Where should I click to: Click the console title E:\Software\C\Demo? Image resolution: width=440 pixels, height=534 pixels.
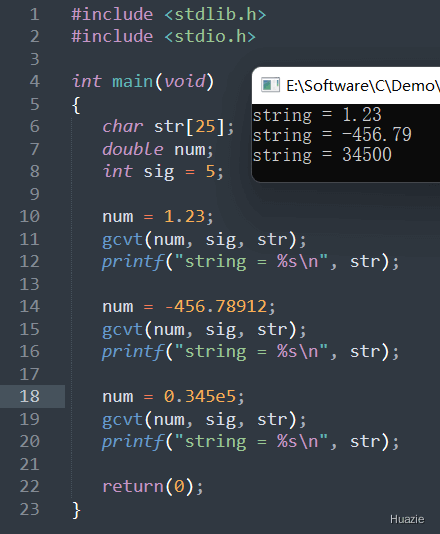pyautogui.click(x=363, y=85)
